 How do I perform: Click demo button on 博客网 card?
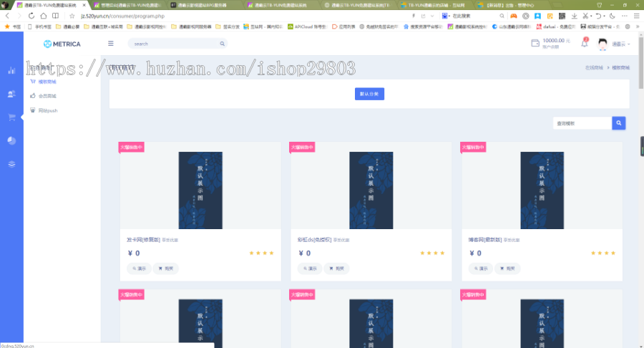481,269
